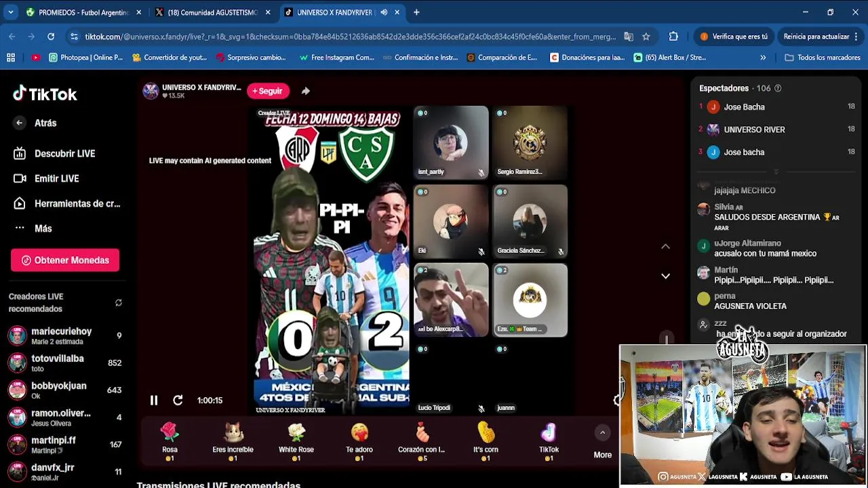This screenshot has height=488, width=868.
Task: Open Convertidor de youtube bookmark
Action: point(170,58)
